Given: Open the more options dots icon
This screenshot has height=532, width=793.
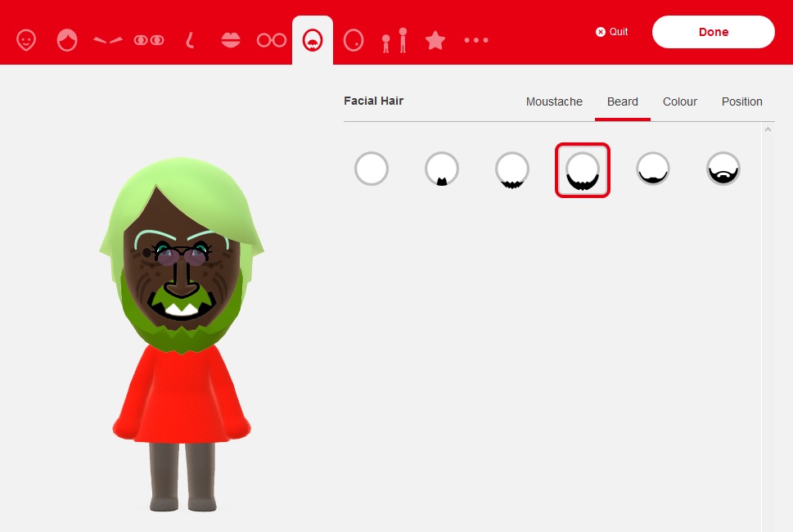Looking at the screenshot, I should coord(476,40).
